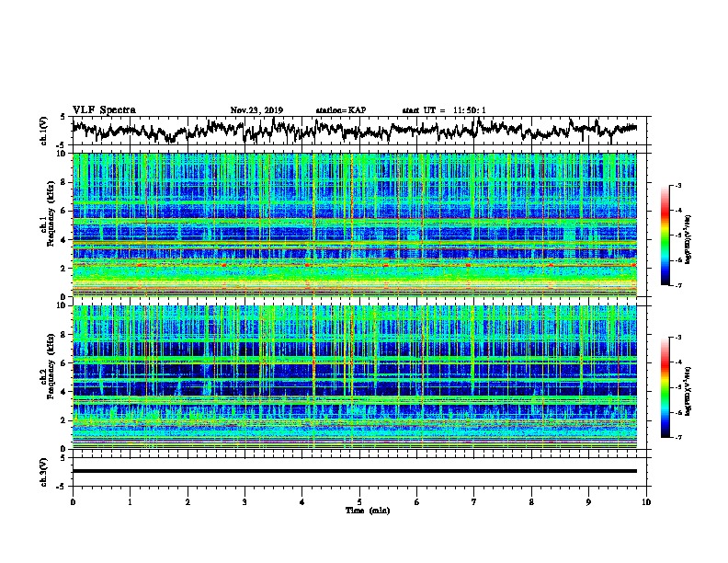Click time axis tick label "7"
728x563 pixels.
(x=474, y=502)
